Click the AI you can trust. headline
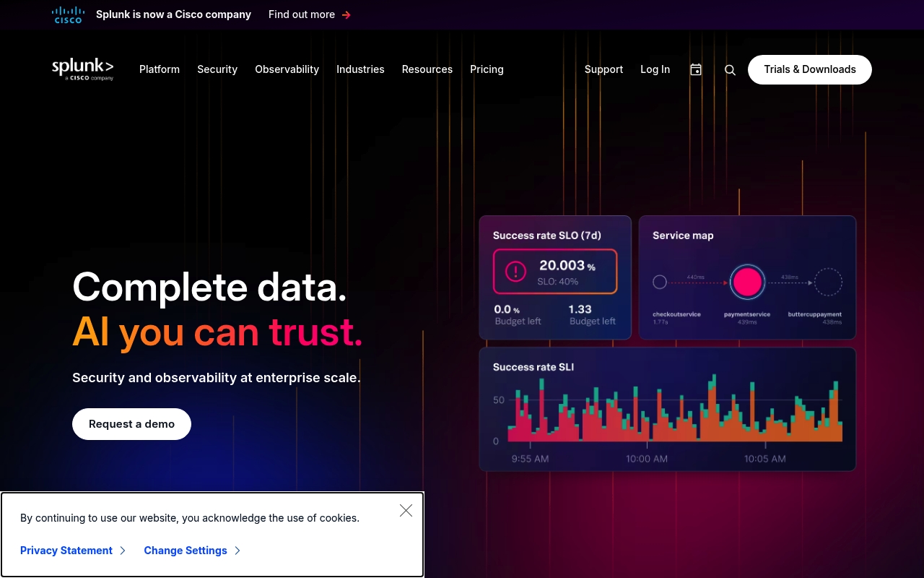This screenshot has width=924, height=578. click(217, 332)
